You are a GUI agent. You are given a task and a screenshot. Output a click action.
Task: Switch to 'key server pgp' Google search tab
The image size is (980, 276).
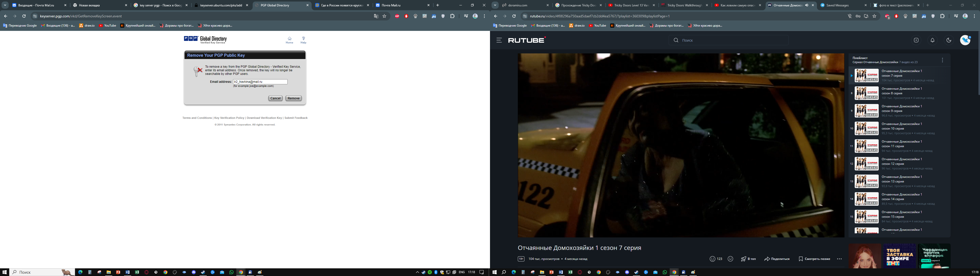(160, 5)
